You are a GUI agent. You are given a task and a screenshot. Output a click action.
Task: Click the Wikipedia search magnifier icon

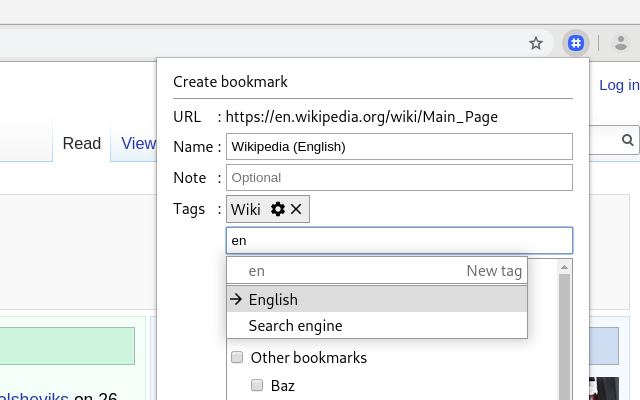(x=628, y=140)
